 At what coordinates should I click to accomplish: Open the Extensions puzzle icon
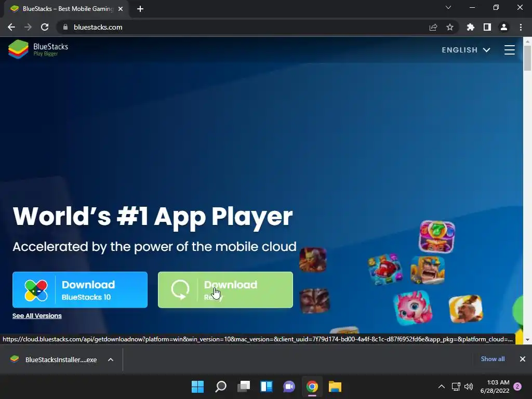click(470, 27)
